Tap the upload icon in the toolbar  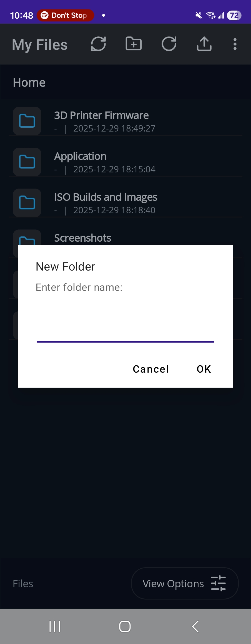click(x=204, y=44)
